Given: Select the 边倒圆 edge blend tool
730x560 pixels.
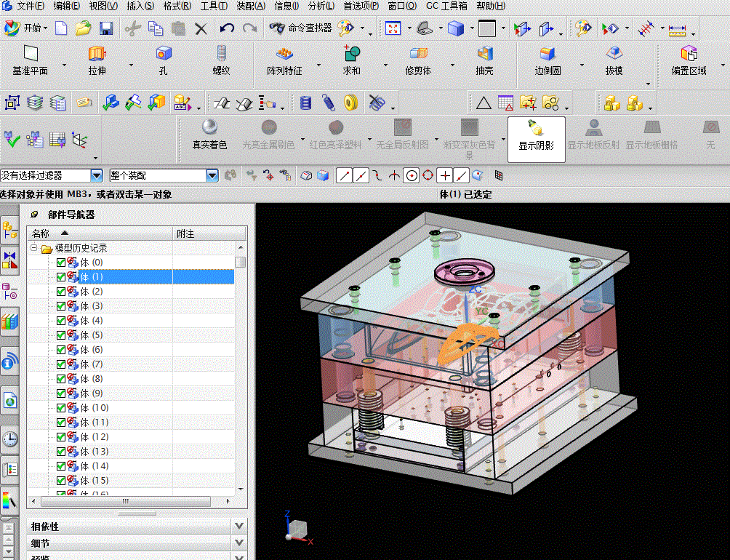Looking at the screenshot, I should point(547,60).
